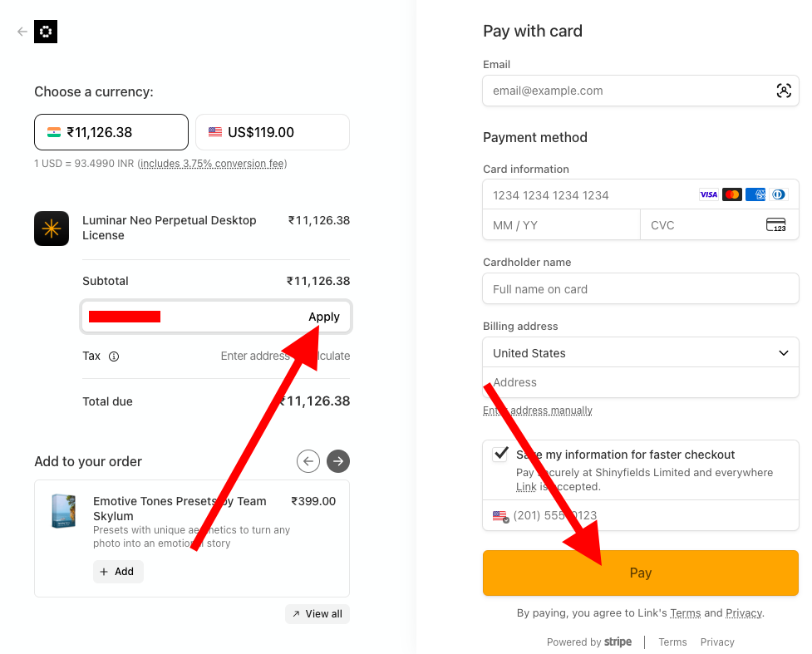Click the CVC card icon

click(775, 225)
